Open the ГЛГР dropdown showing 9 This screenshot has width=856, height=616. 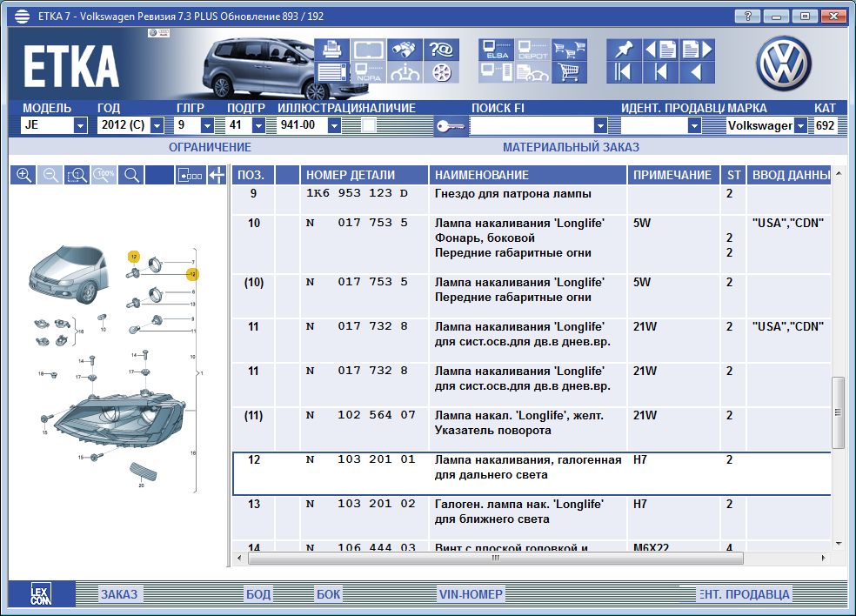click(x=207, y=125)
